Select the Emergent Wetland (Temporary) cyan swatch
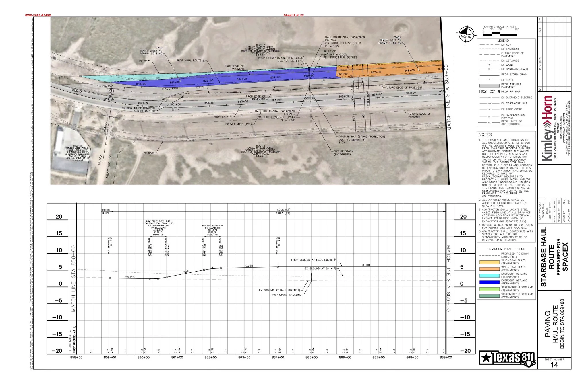Screen dimensions: 588x386 click(x=489, y=276)
